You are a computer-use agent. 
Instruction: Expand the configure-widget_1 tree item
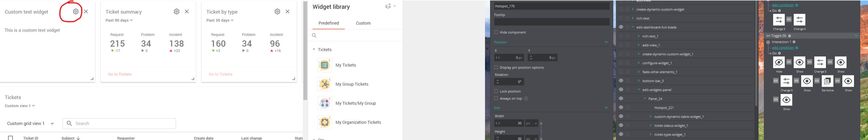point(639,63)
